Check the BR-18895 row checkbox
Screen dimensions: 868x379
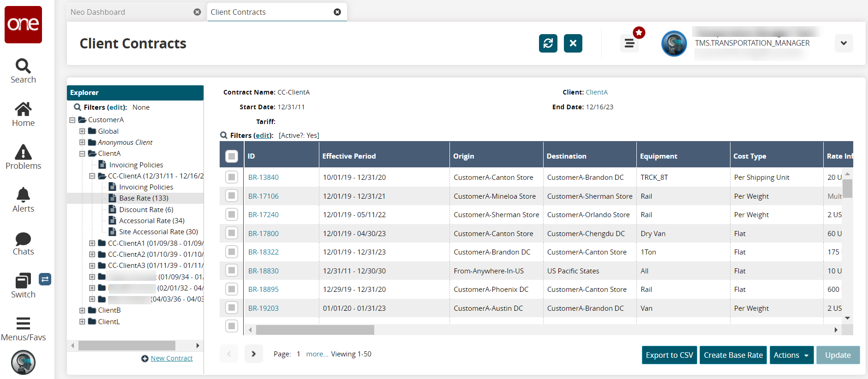pos(232,289)
